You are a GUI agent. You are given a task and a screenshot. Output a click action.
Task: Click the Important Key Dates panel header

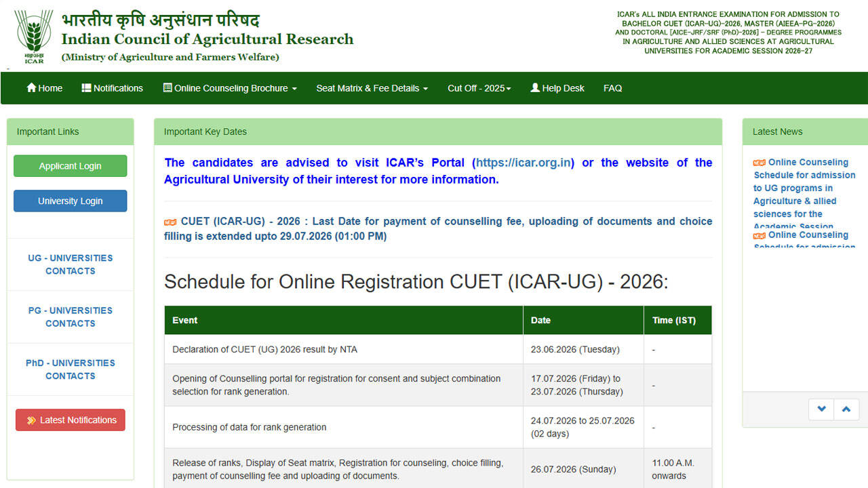[438, 132]
